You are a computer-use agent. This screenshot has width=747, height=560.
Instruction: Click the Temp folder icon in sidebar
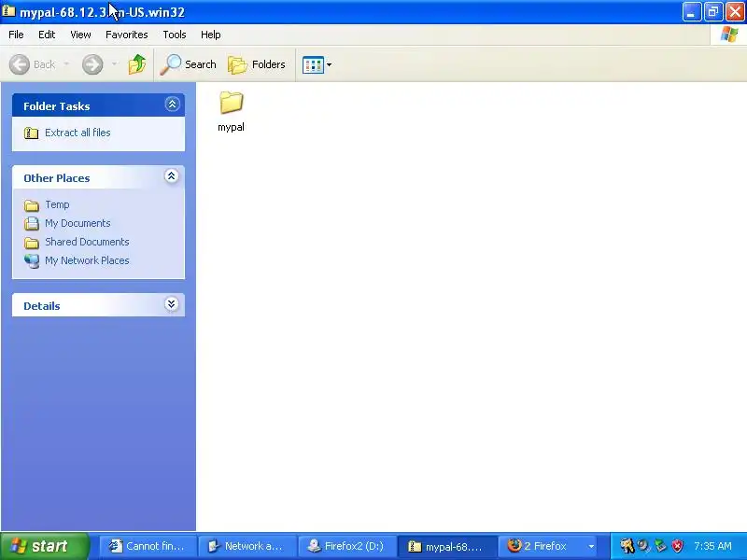pos(32,205)
